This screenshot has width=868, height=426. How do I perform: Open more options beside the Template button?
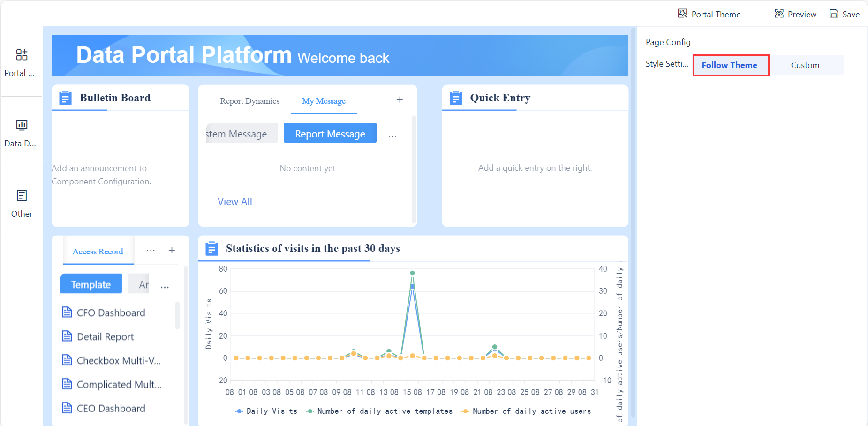(x=165, y=285)
